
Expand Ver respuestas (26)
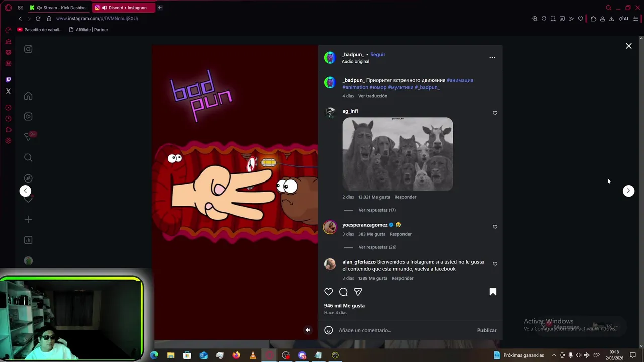(377, 247)
